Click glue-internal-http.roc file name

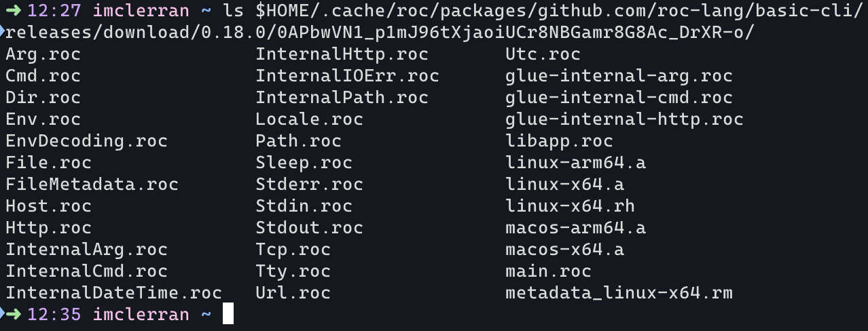[x=624, y=120]
